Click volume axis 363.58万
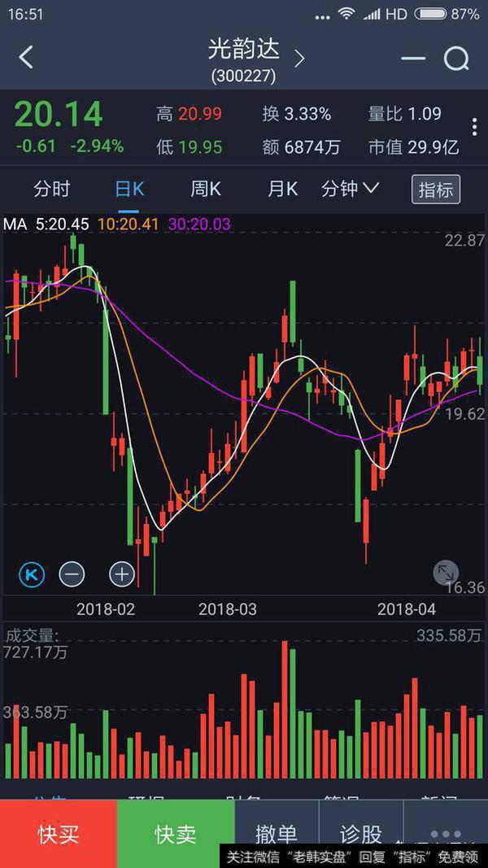 pyautogui.click(x=36, y=712)
